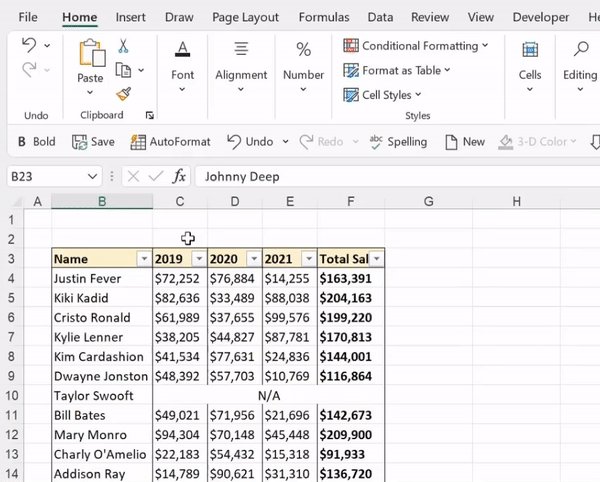Click AutoFormat in quick access toolbar

(x=170, y=142)
